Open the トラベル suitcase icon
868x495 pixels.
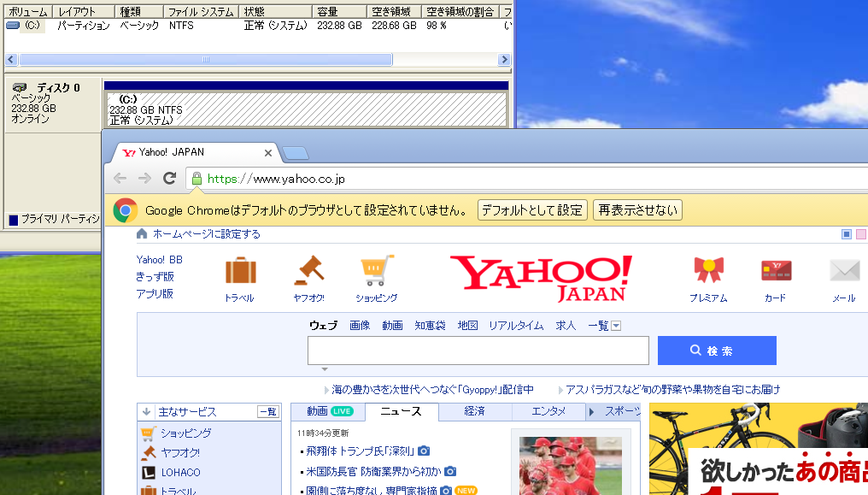[x=240, y=271]
